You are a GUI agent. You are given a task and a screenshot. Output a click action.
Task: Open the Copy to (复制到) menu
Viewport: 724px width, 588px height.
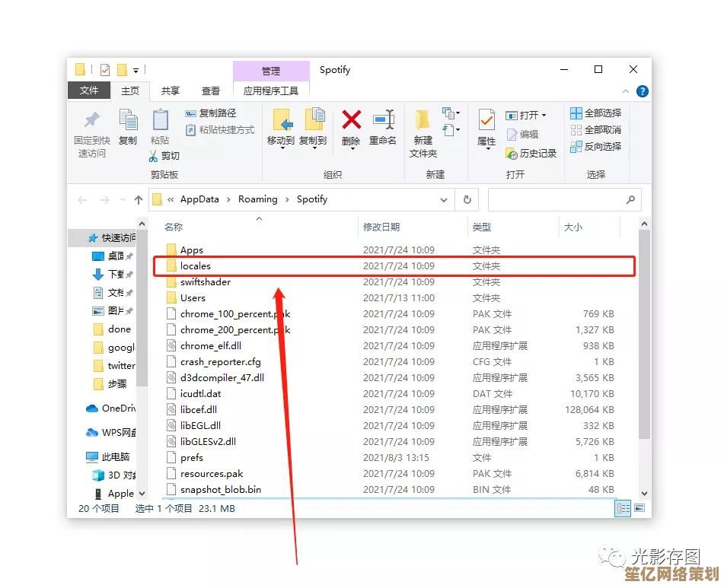tap(313, 128)
